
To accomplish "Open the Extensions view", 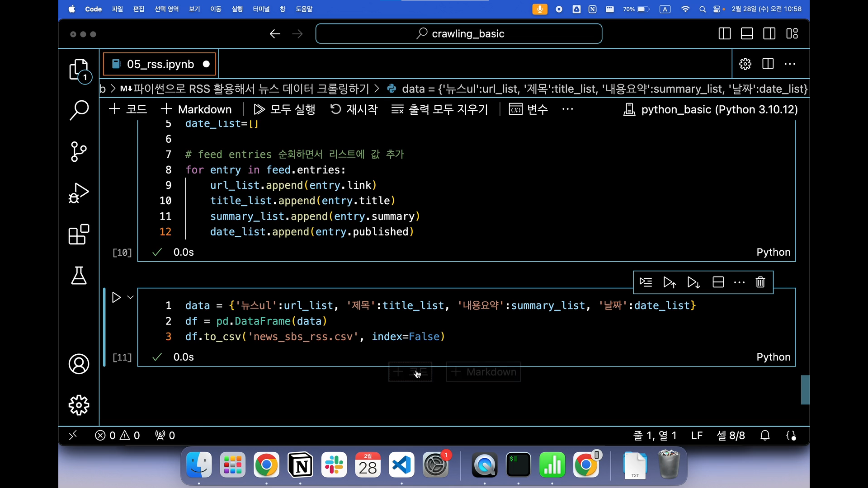I will coord(79,235).
